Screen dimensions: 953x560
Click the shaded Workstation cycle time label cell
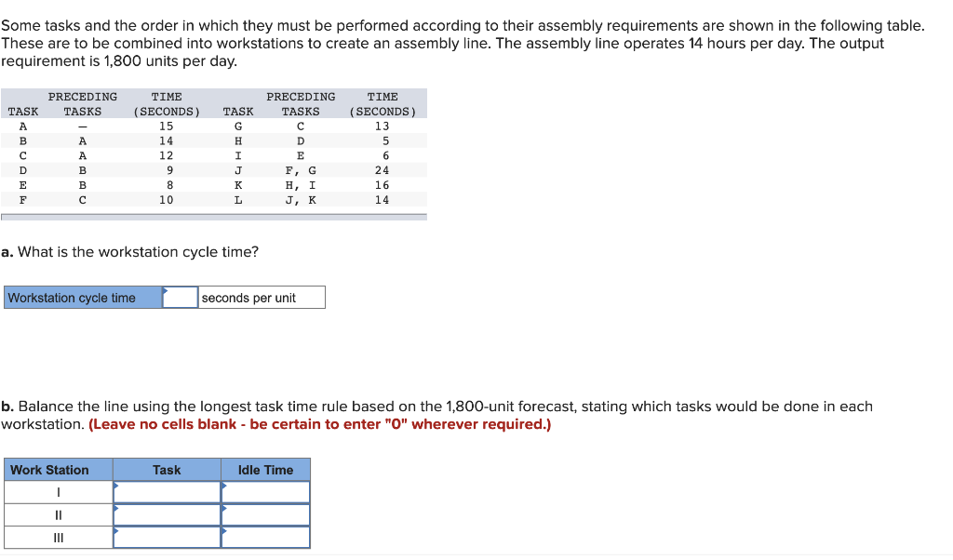click(x=82, y=297)
